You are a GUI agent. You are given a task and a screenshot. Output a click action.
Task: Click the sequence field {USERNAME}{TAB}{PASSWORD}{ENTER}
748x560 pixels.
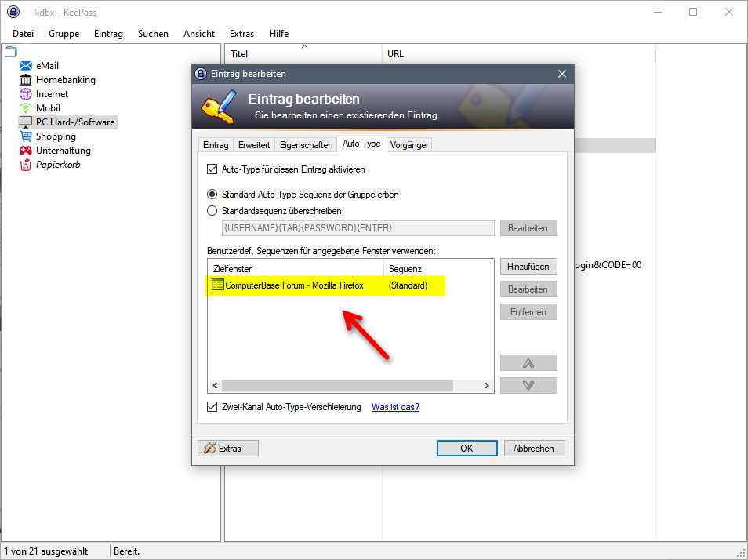[x=358, y=228]
